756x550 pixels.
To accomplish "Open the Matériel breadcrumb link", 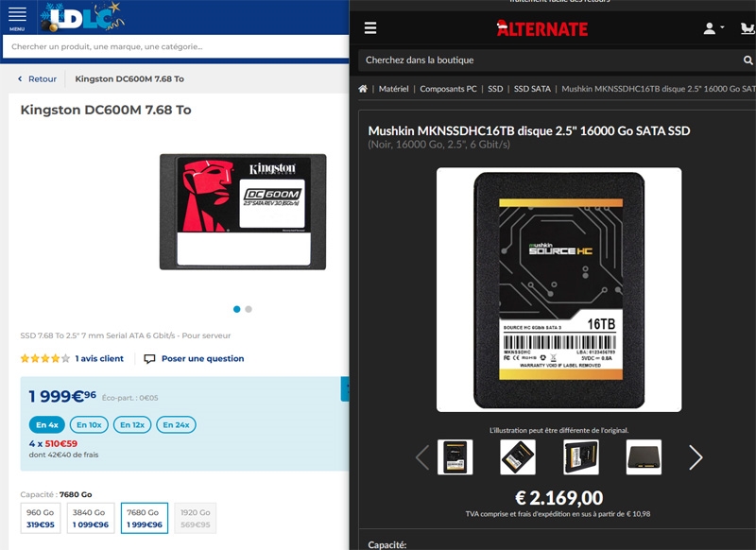I will coord(393,89).
